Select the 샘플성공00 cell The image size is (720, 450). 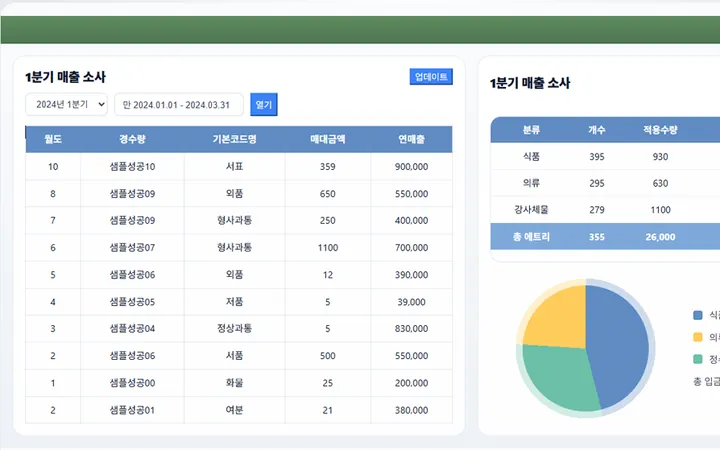(x=132, y=383)
